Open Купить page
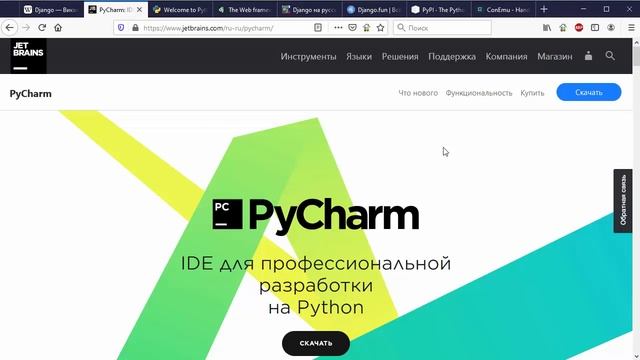640x360 pixels. point(532,93)
